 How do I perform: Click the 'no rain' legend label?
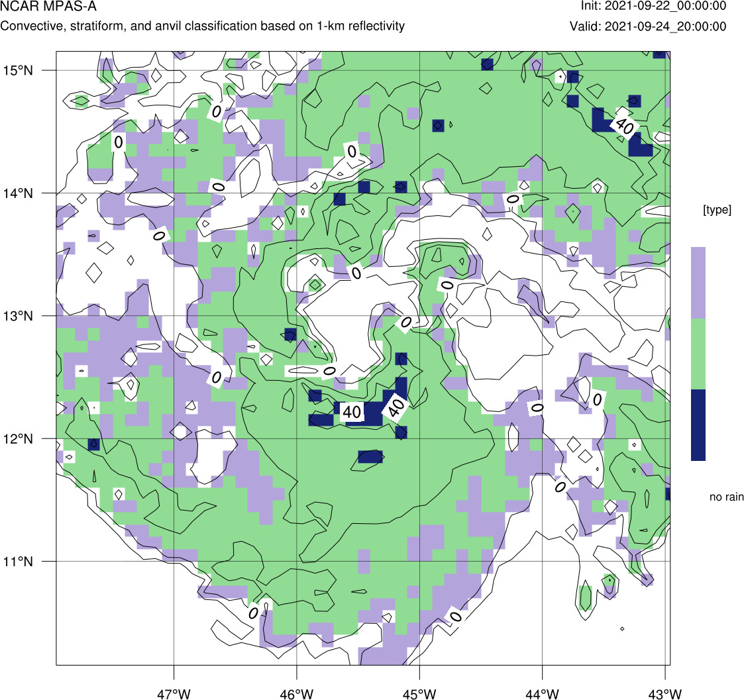point(727,497)
